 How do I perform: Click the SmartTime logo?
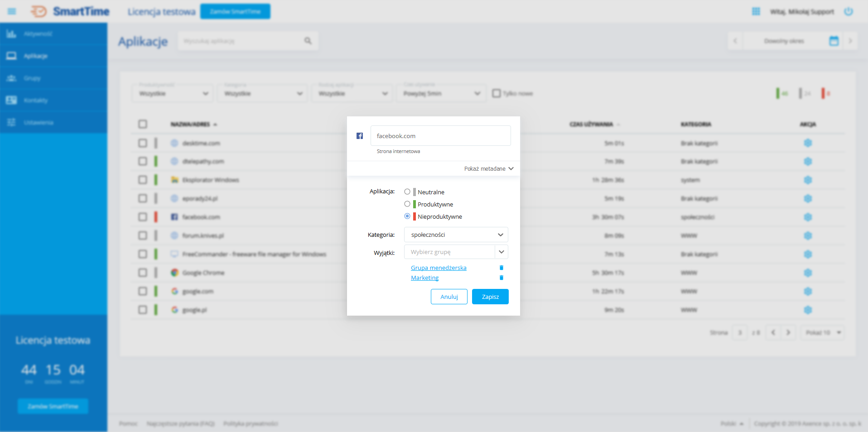coord(69,11)
